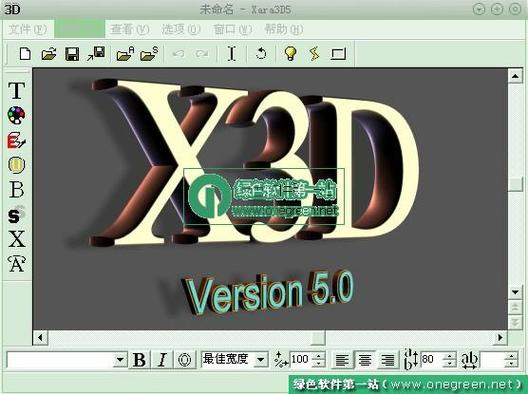The height and width of the screenshot is (394, 528).
Task: Open Animation options with the arched A icon
Action: (16, 264)
